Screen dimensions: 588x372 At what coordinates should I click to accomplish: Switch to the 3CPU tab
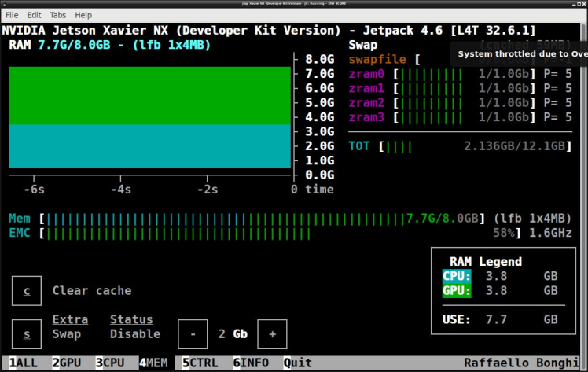(110, 363)
